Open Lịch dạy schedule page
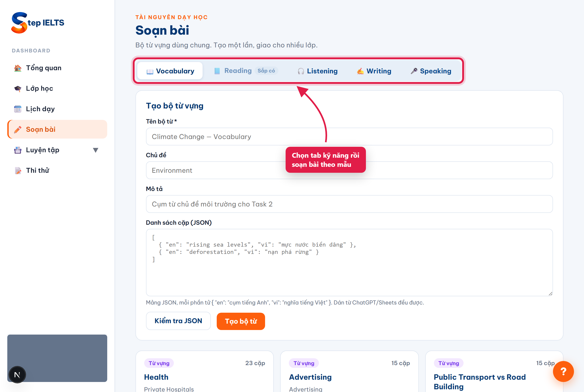Image resolution: width=584 pixels, height=392 pixels. [57, 109]
